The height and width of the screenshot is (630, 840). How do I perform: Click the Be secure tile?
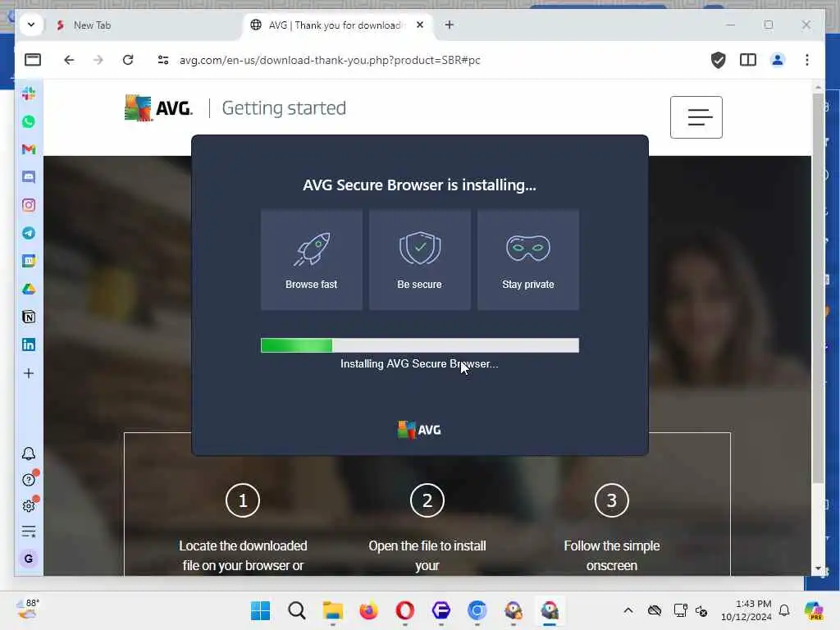tap(419, 260)
